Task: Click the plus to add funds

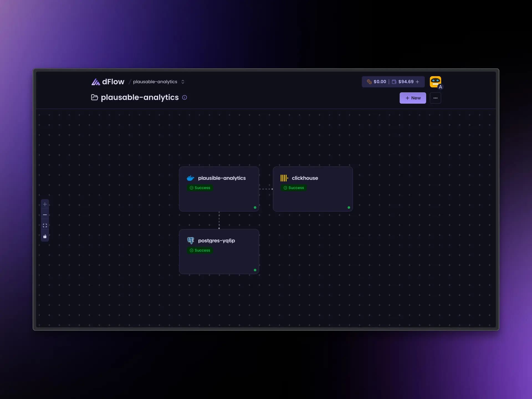Action: [x=417, y=82]
